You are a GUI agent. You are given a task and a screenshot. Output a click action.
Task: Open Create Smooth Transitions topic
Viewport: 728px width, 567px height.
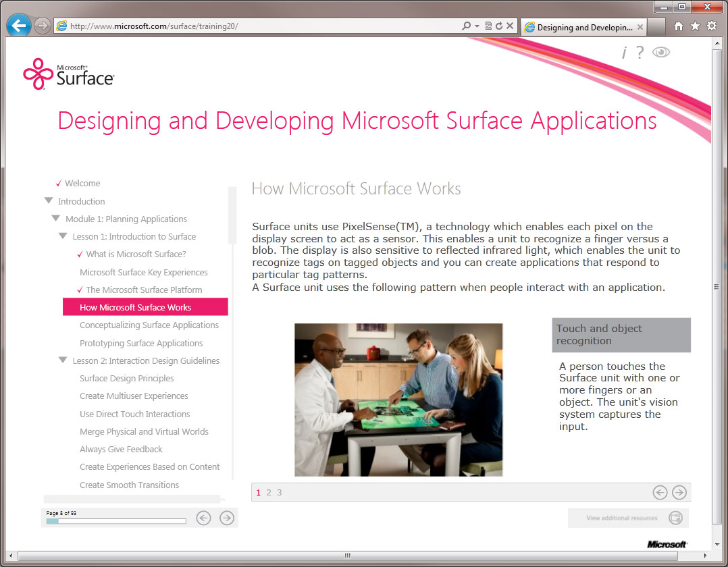[129, 485]
